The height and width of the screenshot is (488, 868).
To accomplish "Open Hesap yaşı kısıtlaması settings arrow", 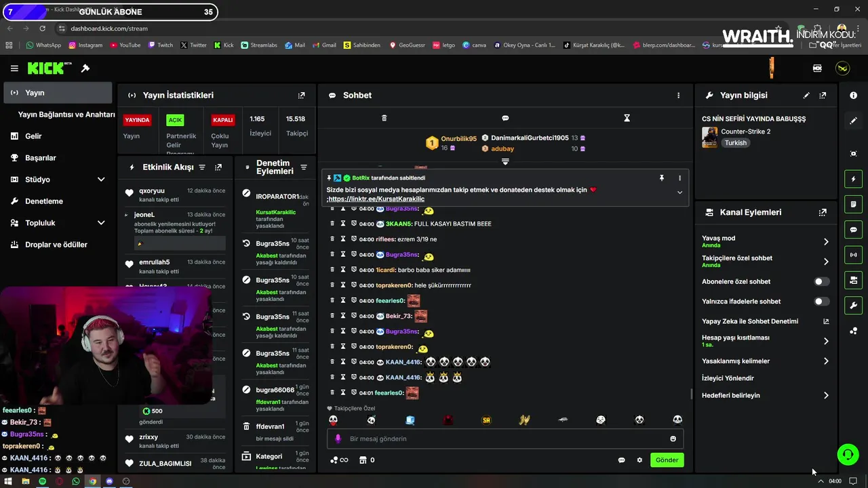I will pos(826,341).
